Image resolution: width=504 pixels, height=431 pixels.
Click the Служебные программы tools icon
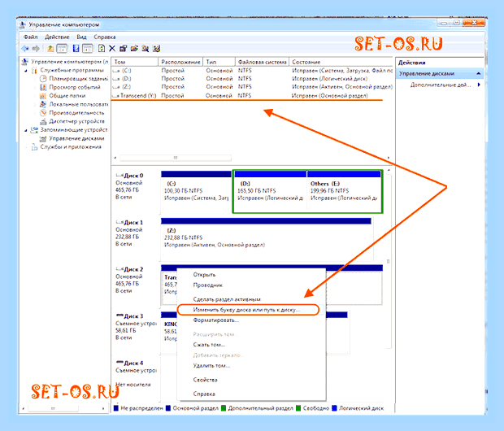(34, 70)
